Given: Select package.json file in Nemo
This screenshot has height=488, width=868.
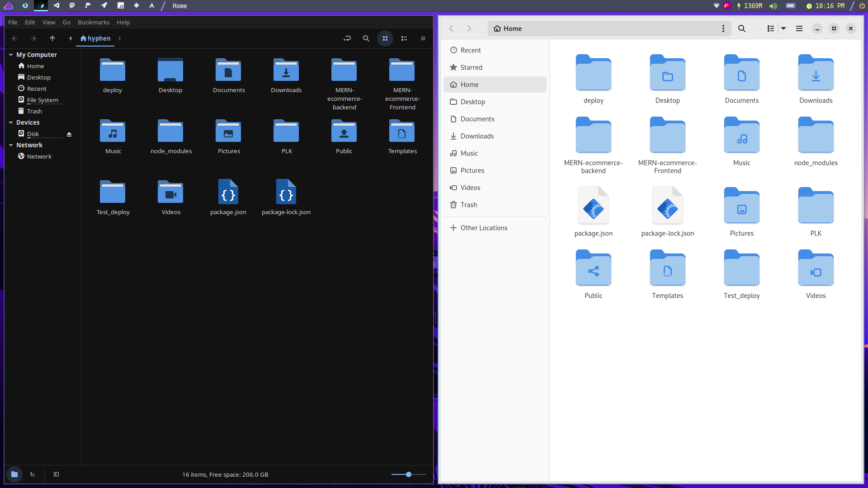Looking at the screenshot, I should (x=228, y=197).
